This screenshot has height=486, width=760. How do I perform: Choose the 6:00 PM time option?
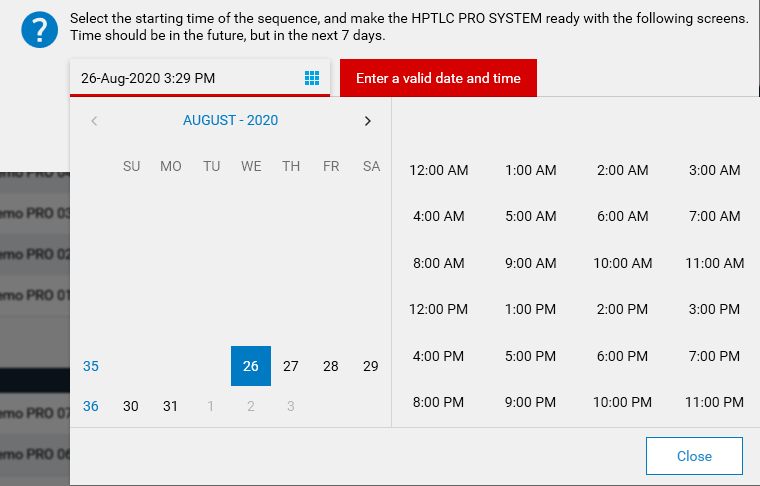coord(622,356)
